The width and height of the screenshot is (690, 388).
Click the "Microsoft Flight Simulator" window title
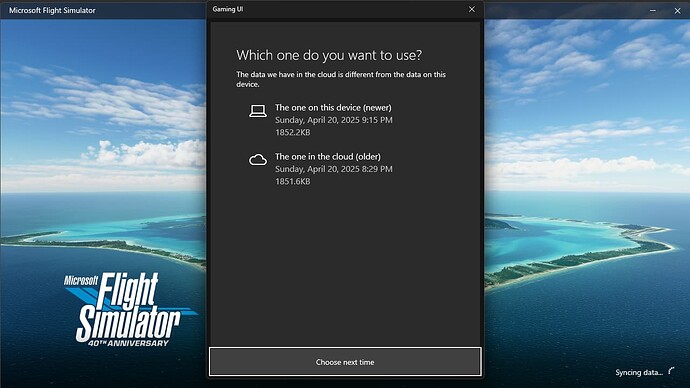52,10
